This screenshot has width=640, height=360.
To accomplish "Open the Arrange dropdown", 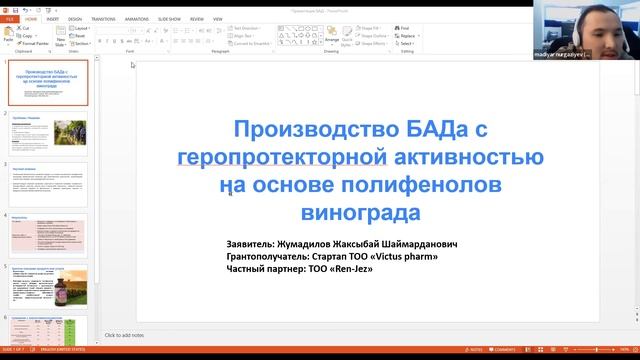I will pyautogui.click(x=332, y=36).
